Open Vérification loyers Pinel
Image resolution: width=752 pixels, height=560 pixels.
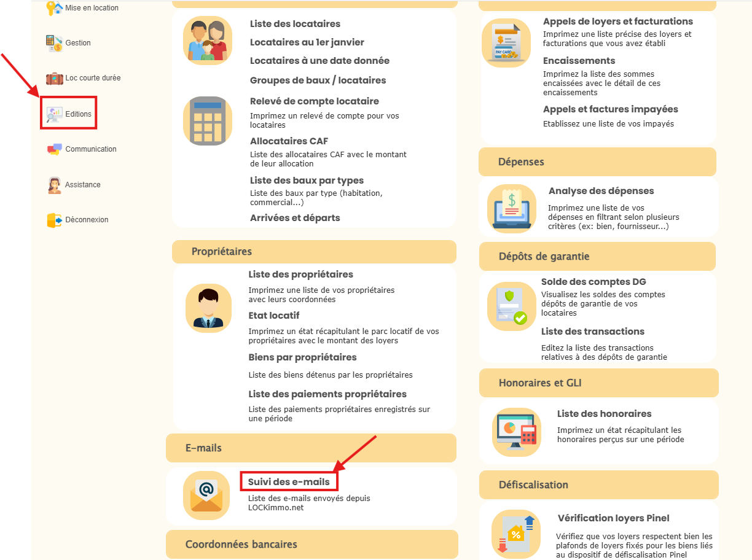tap(614, 518)
